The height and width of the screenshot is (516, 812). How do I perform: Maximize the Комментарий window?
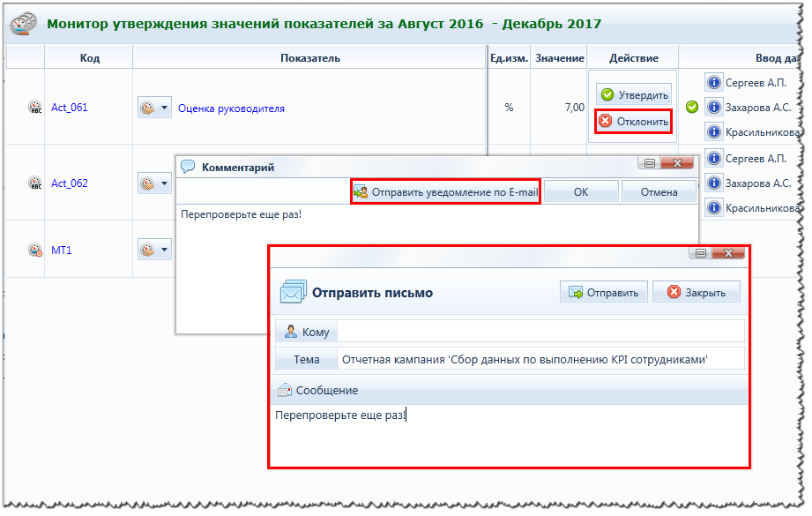click(x=650, y=163)
